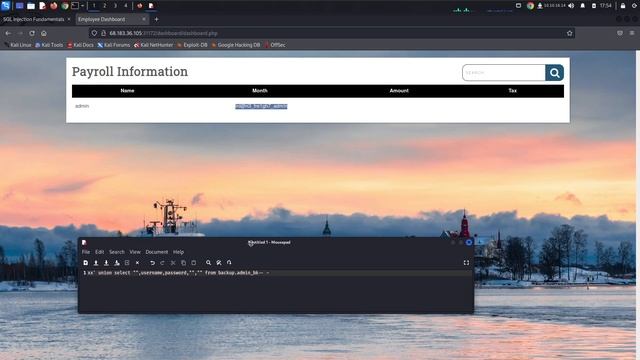Viewport: 640px width, 360px height.
Task: Open the terminal emulator launcher
Action: pyautogui.click(x=75, y=6)
